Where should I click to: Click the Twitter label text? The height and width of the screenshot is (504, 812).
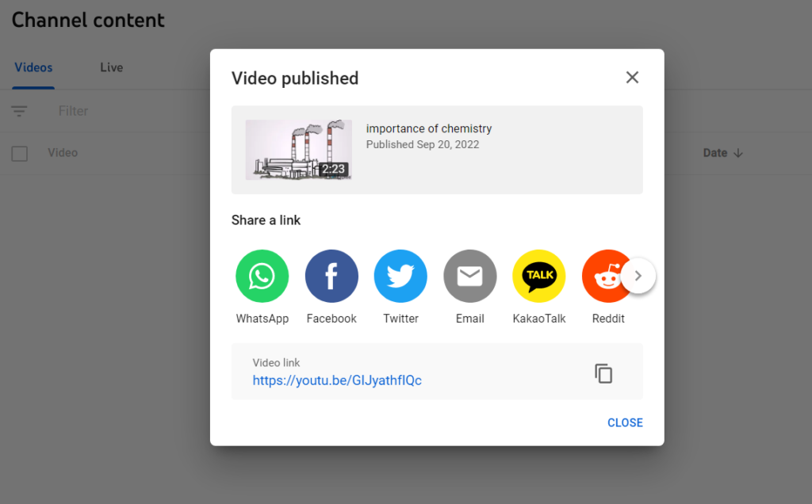pyautogui.click(x=400, y=319)
